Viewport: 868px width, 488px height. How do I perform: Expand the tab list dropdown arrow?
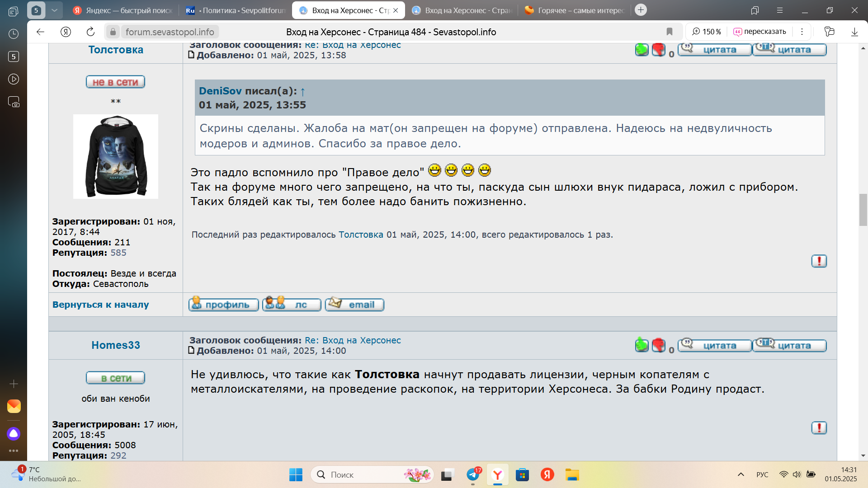[54, 10]
